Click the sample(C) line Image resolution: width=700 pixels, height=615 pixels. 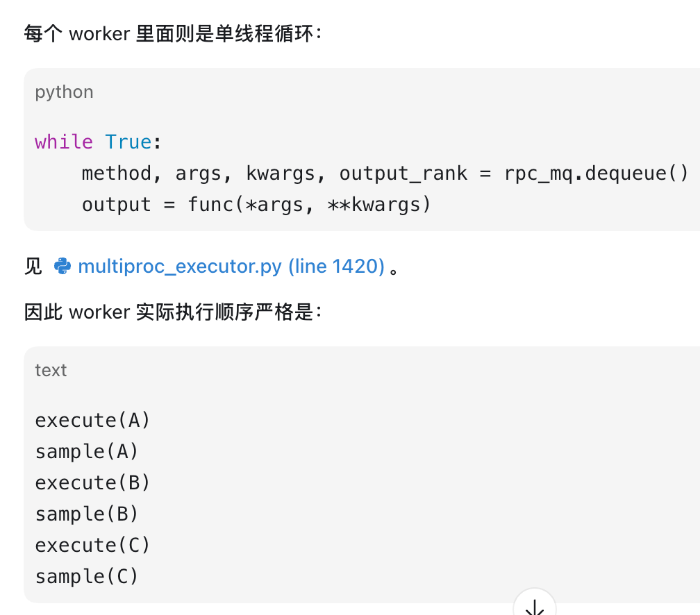87,577
